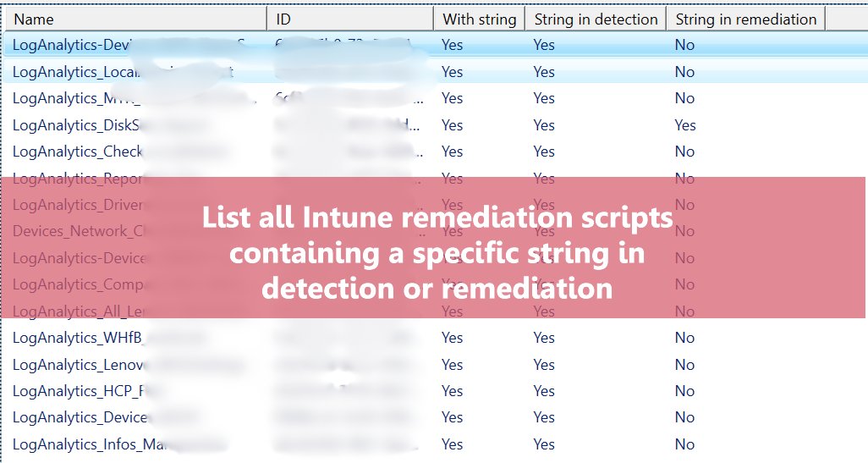Screen dimensions: 868x463
Task: Click the detection 'Yes' in LogAnalytics_Check row
Action: [544, 152]
